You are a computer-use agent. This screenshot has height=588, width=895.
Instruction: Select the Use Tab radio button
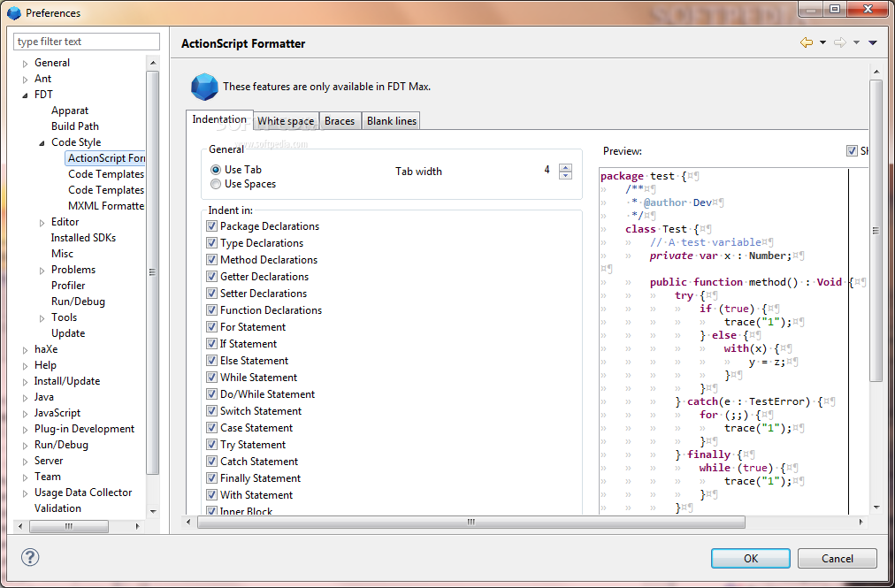tap(216, 170)
